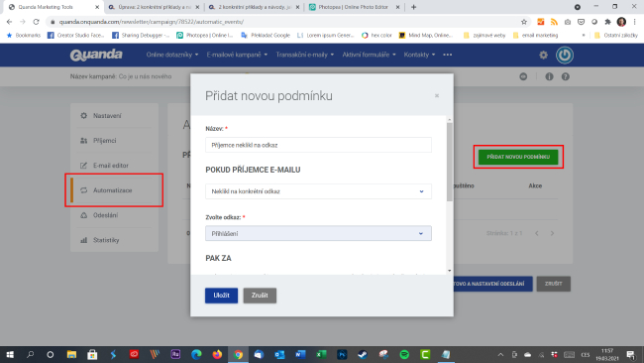
Task: Click the power logout icon
Action: 565,55
